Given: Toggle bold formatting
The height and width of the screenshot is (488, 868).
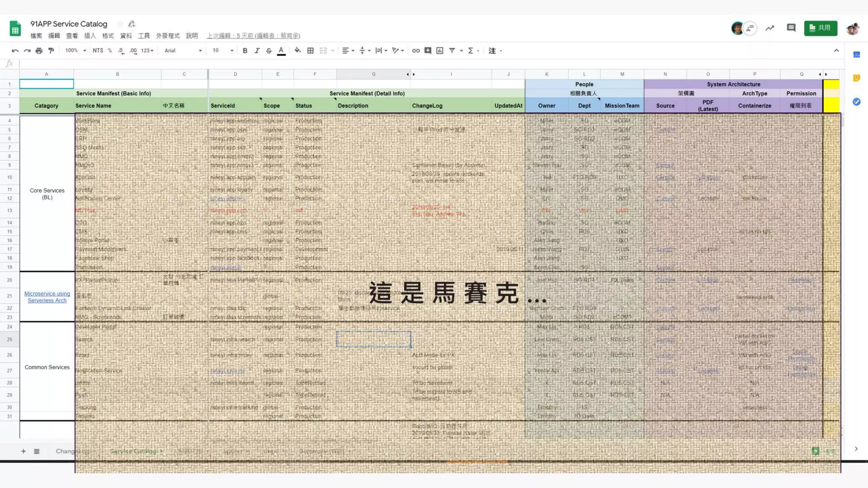Looking at the screenshot, I should click(245, 51).
